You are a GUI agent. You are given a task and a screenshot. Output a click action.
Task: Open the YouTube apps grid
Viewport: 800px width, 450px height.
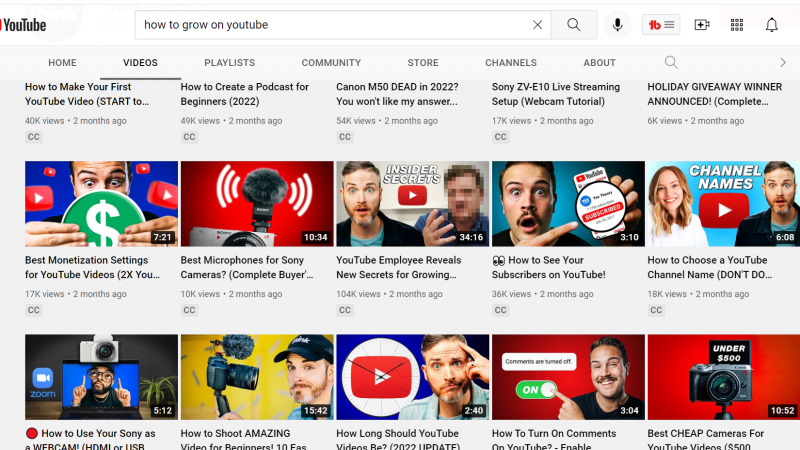(x=737, y=25)
